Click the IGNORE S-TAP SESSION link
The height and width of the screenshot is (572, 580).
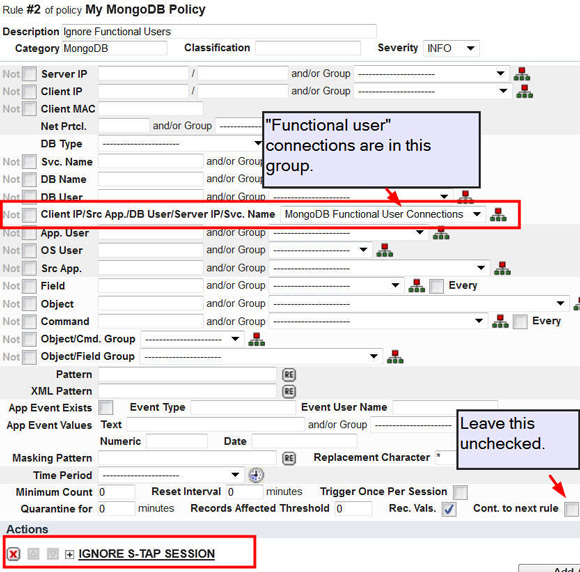[146, 554]
